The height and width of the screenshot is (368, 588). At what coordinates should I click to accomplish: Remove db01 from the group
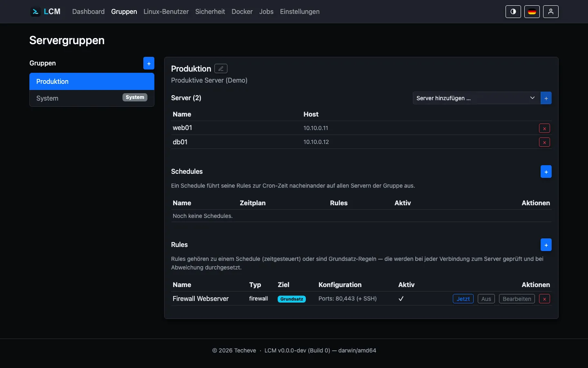tap(544, 142)
